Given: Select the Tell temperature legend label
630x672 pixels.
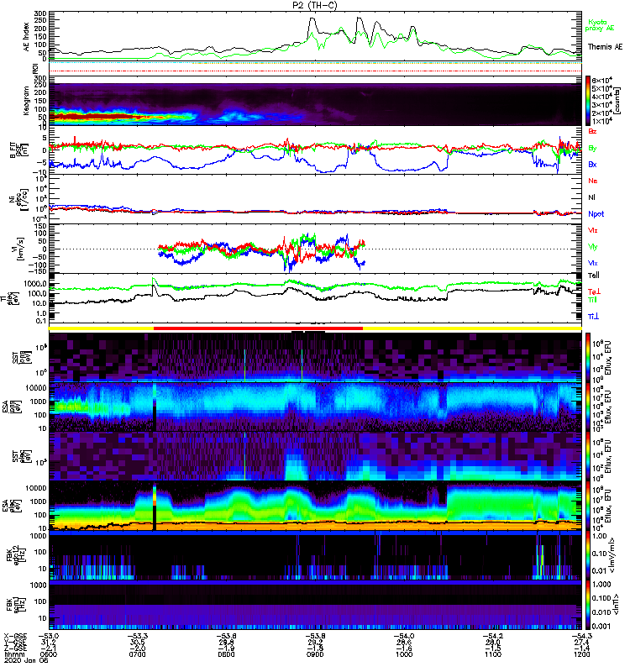Looking at the screenshot, I should pos(593,276).
